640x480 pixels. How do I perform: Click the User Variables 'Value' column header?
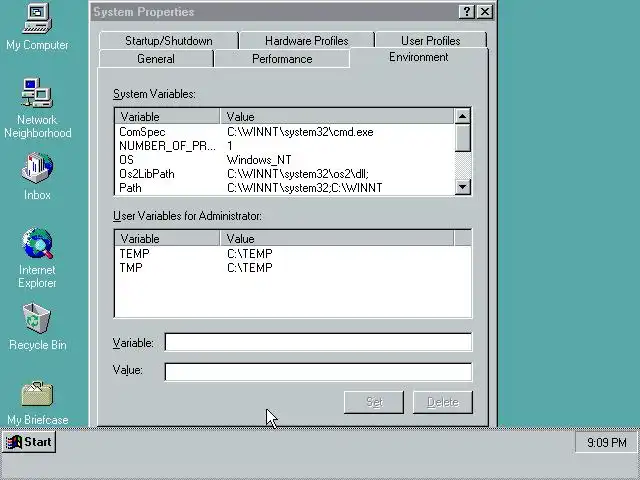(x=337, y=239)
